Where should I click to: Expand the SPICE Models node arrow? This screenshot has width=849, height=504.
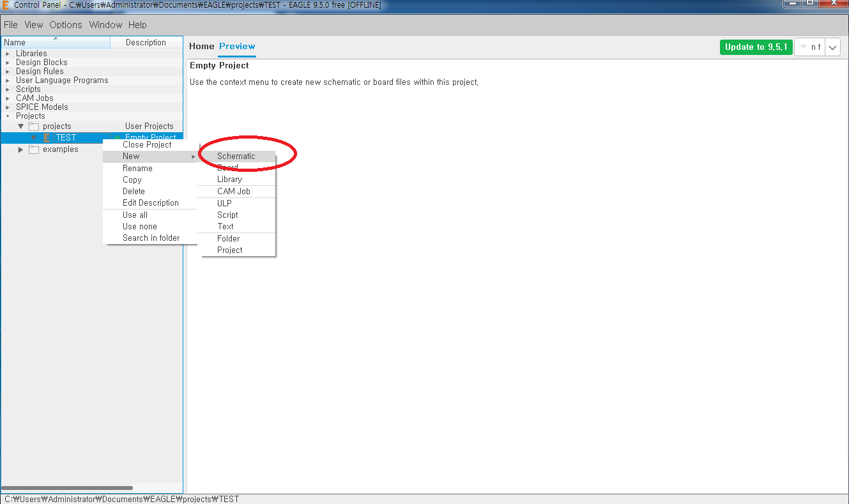point(8,107)
